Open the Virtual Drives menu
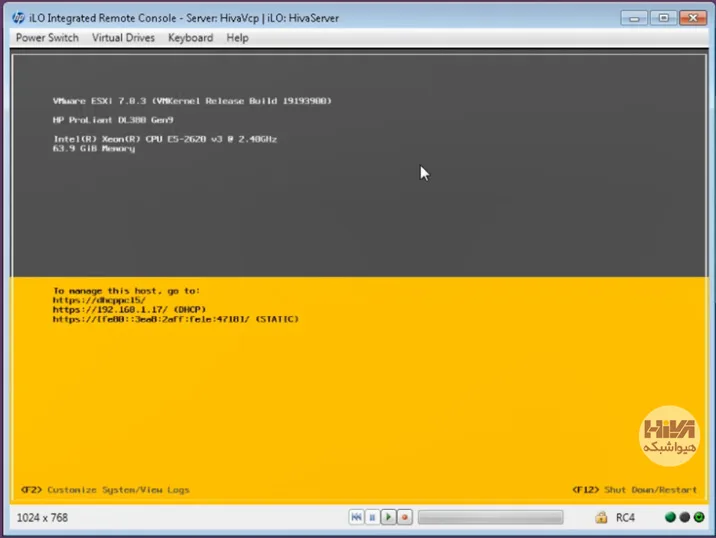Image resolution: width=716 pixels, height=538 pixels. point(123,38)
